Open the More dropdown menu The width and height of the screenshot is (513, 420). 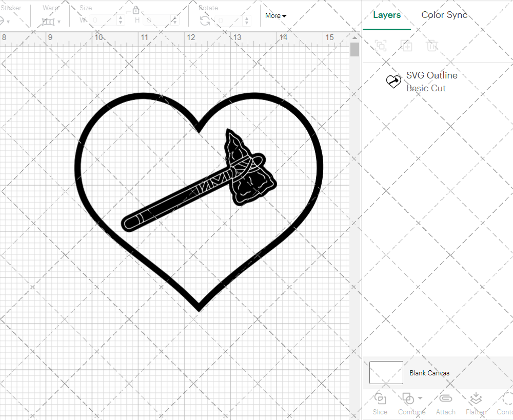pyautogui.click(x=275, y=15)
